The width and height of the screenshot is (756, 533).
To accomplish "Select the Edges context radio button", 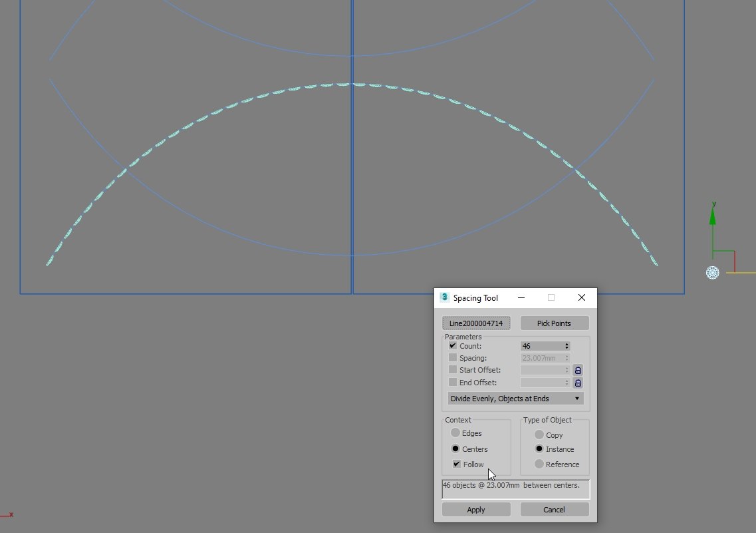I will point(455,433).
